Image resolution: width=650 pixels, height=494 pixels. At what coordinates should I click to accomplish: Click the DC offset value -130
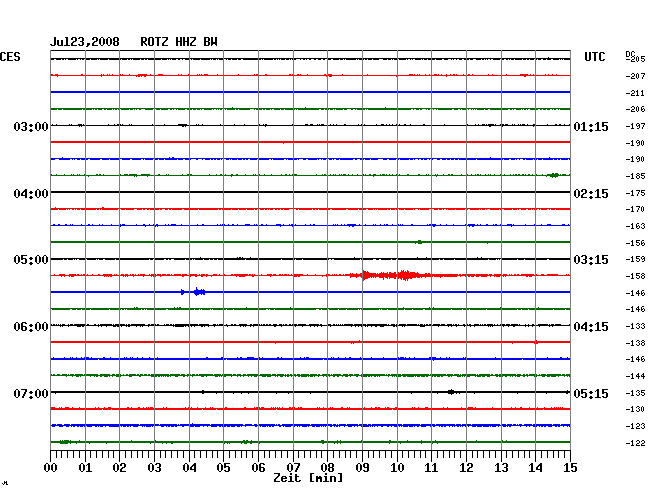(635, 409)
